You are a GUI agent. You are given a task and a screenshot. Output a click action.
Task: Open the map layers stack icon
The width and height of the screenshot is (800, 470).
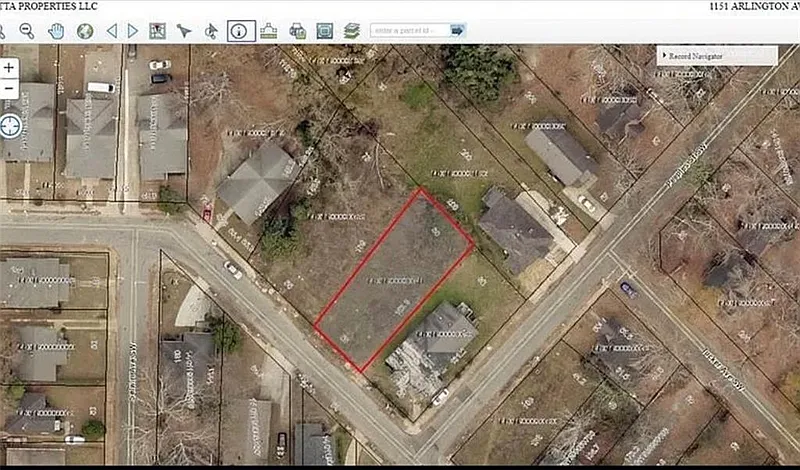[352, 31]
